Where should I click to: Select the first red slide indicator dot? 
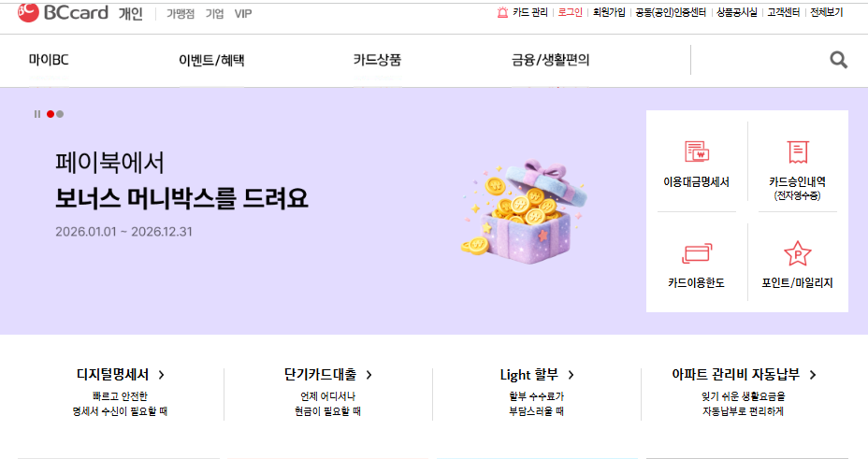tap(51, 114)
